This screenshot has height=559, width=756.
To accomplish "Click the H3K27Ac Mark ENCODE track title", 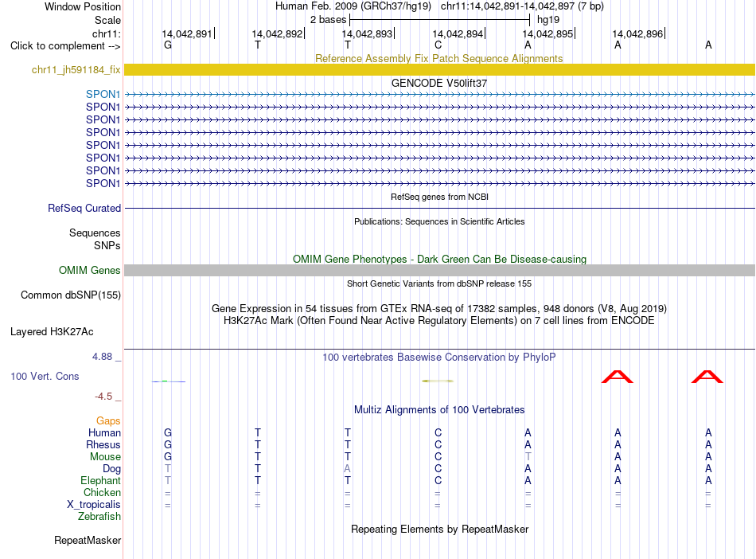I will coord(439,321).
